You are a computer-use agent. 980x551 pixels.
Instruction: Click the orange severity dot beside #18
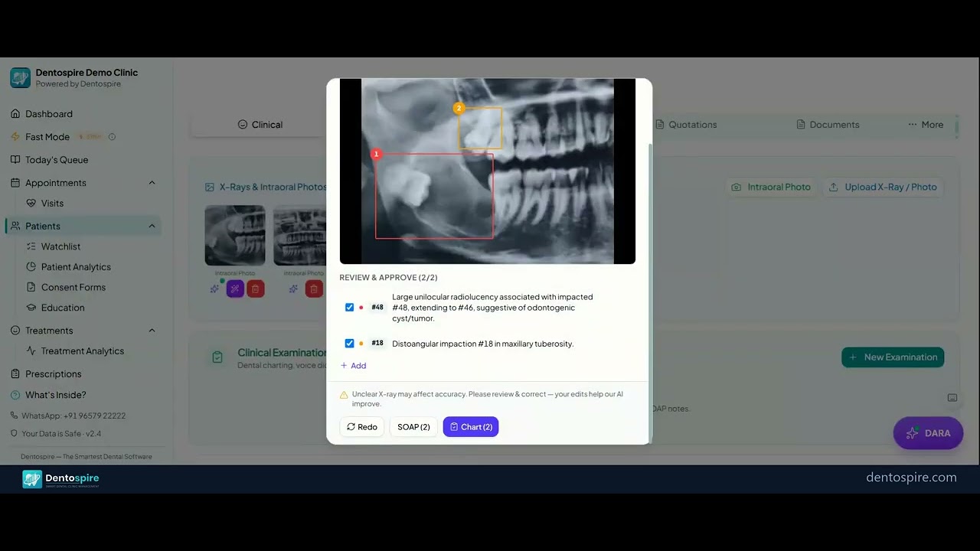click(361, 344)
